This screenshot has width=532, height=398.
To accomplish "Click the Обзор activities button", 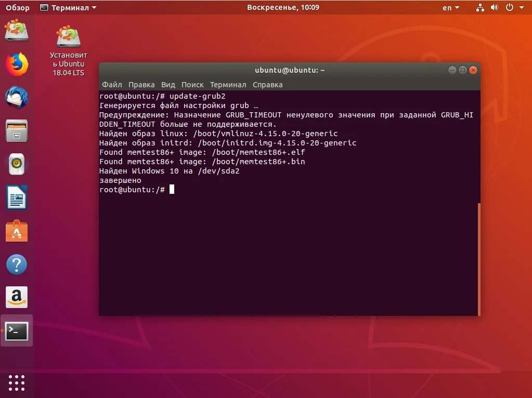I will point(18,8).
